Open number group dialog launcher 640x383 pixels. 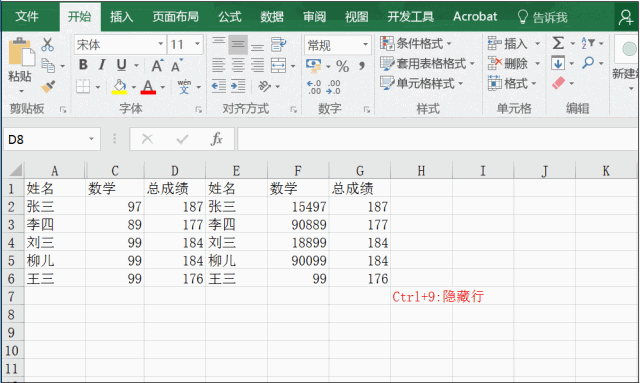[367, 109]
